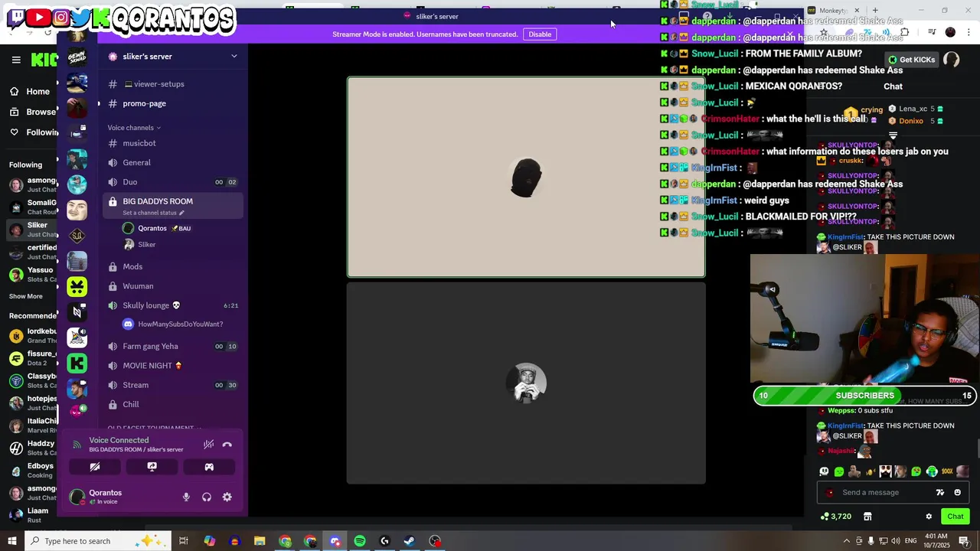Open the promo-page text channel
This screenshot has height=551, width=980.
coord(173,103)
